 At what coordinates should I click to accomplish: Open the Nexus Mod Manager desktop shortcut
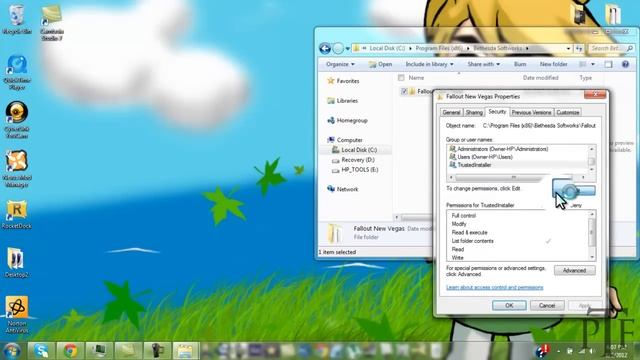click(x=17, y=169)
